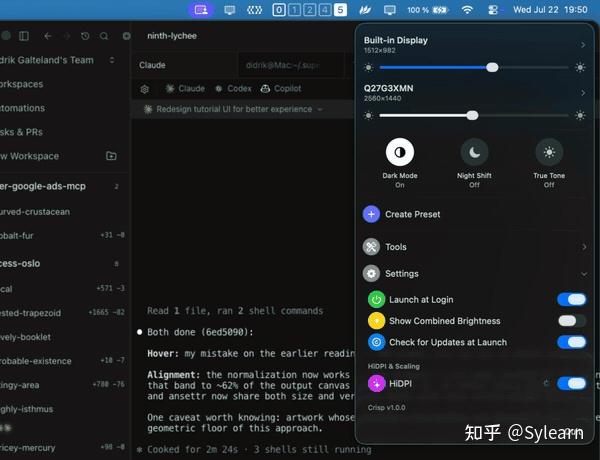
Task: Expand Q27G3XMN display options chevron
Action: click(x=583, y=93)
